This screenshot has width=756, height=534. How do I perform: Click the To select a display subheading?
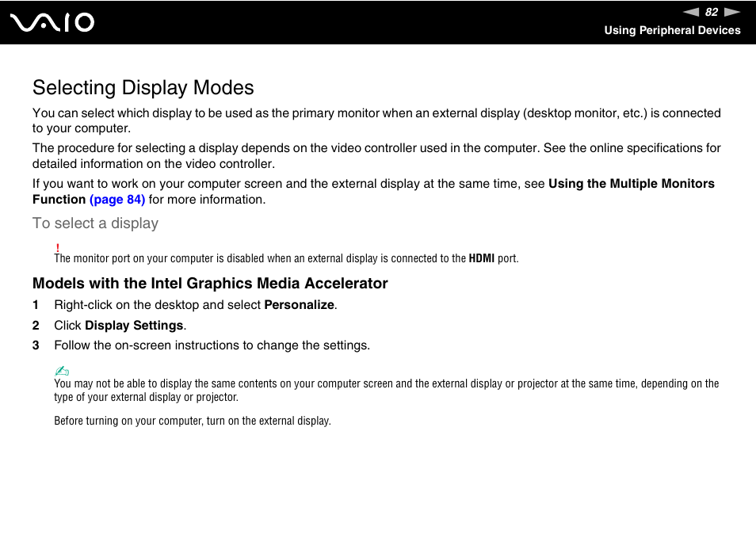tap(95, 223)
